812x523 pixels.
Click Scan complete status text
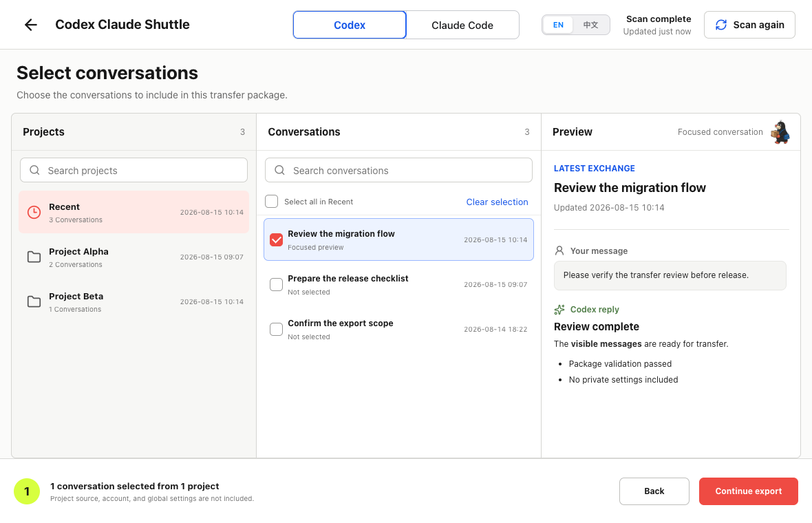coord(658,19)
